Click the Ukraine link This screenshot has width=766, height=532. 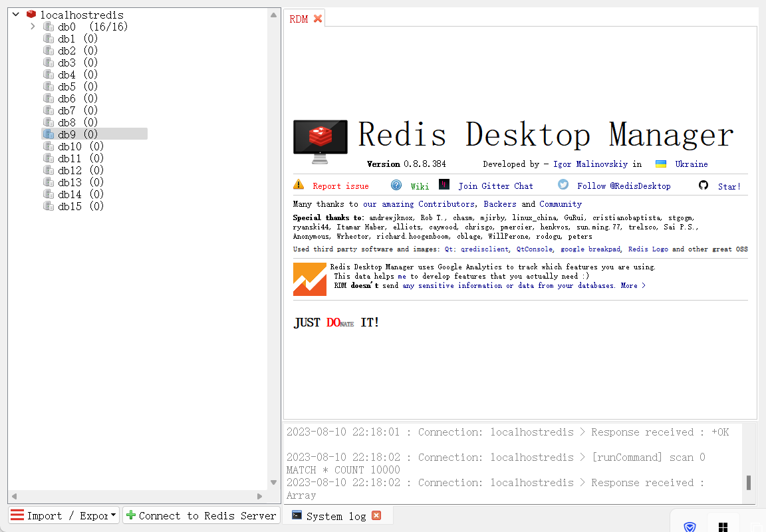(692, 164)
